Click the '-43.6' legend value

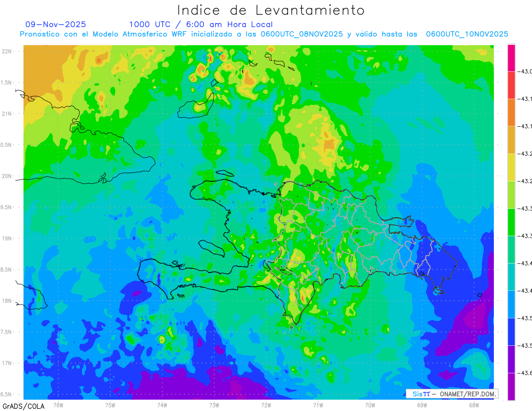pos(525,373)
